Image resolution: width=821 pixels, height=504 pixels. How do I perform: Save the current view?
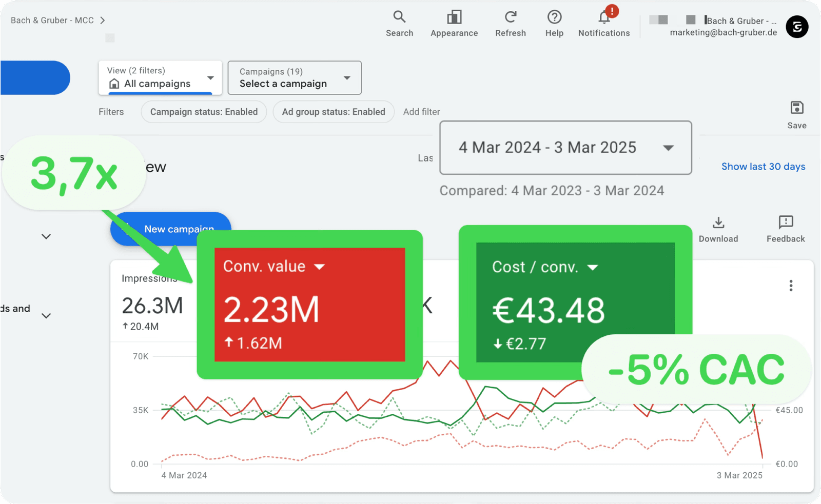(x=797, y=115)
